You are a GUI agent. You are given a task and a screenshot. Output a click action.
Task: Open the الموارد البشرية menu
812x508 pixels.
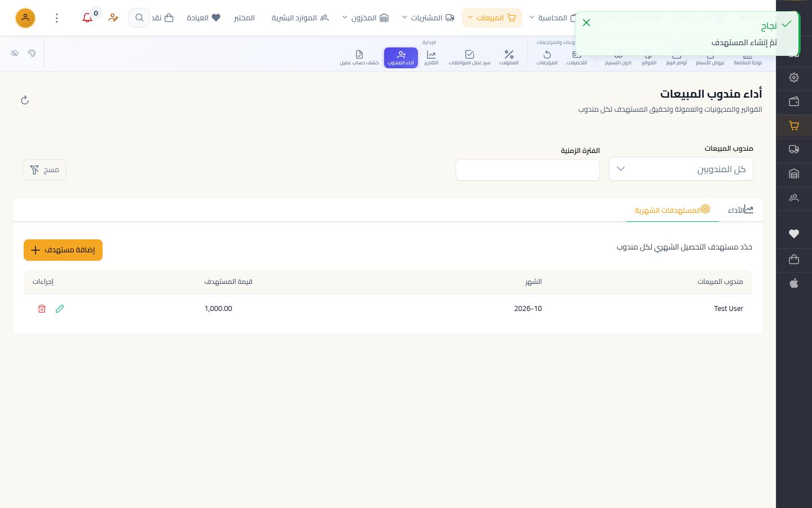pos(300,18)
